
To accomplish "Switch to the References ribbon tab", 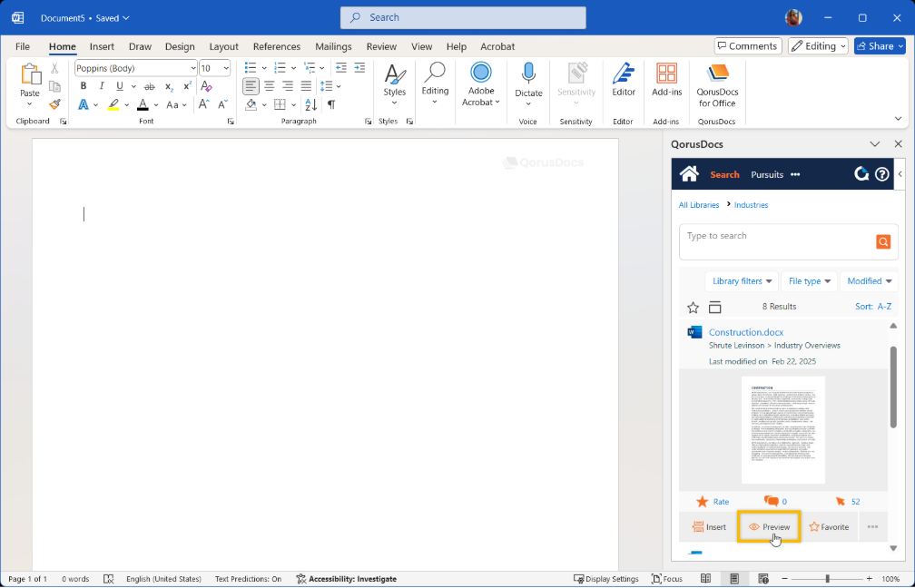I will (277, 46).
